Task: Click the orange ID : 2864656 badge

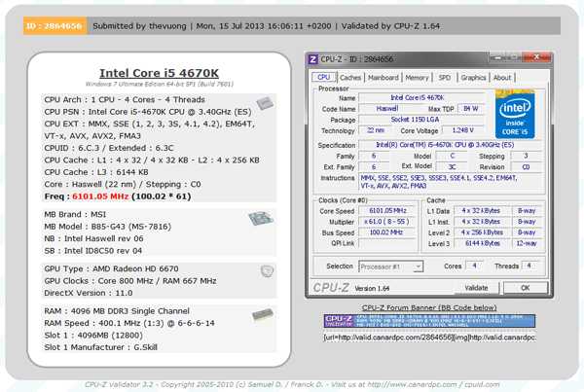Action: [x=55, y=25]
